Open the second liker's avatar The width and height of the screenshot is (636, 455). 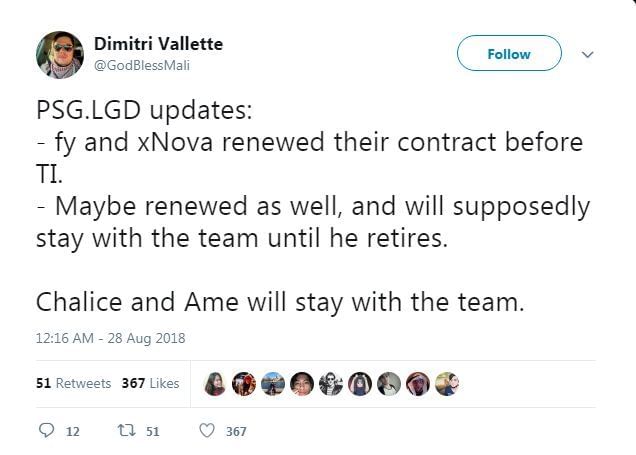point(243,383)
